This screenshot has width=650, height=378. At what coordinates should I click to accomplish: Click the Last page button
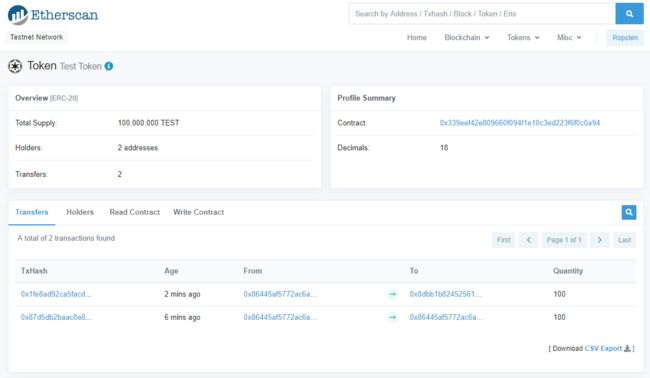click(624, 240)
